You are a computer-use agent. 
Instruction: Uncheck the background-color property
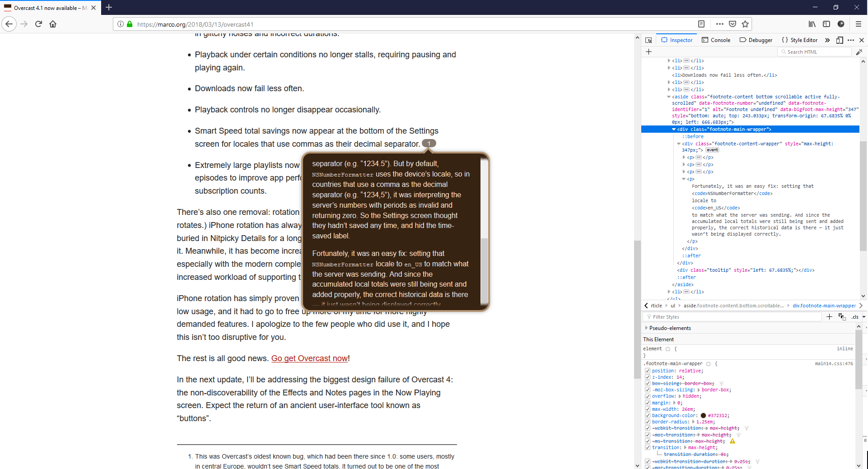[x=648, y=415]
